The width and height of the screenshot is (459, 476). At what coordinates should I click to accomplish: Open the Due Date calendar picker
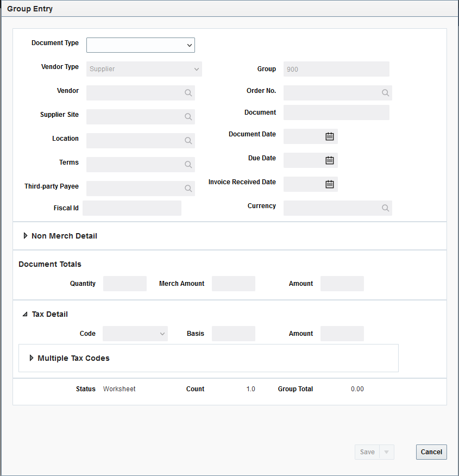coord(330,160)
